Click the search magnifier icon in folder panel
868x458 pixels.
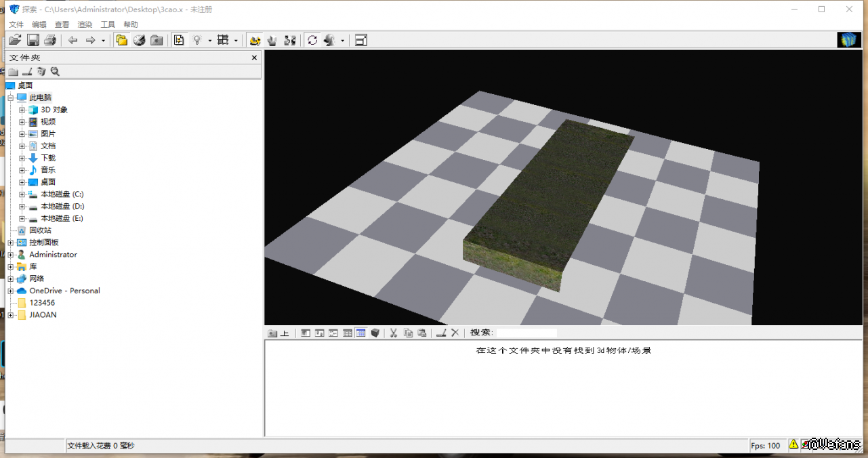coord(55,72)
